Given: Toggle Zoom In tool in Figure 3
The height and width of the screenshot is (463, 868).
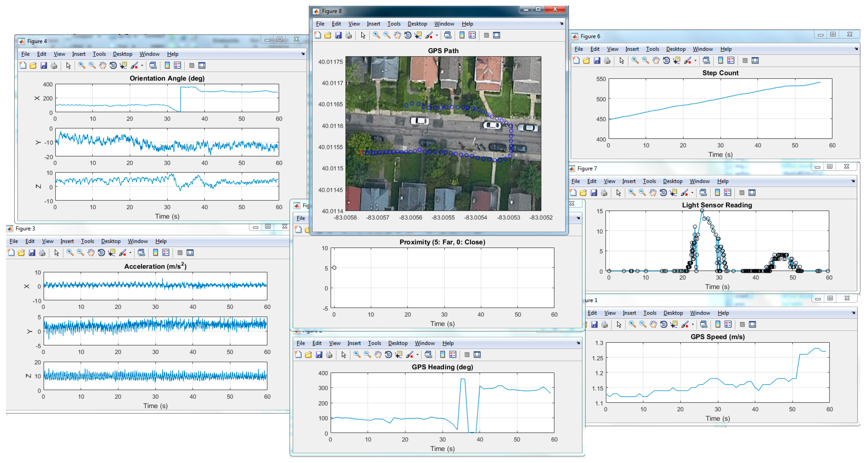Looking at the screenshot, I should click(x=70, y=252).
